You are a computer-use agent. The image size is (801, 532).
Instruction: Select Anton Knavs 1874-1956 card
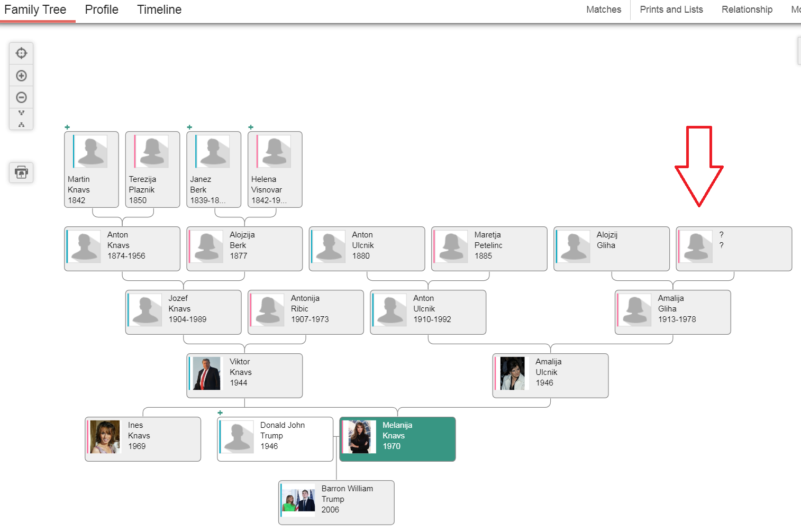pos(122,249)
